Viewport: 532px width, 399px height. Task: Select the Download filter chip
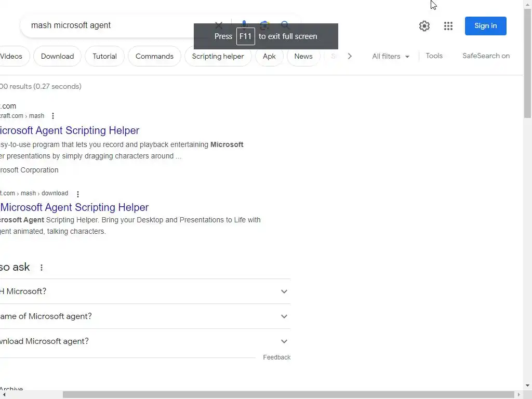coord(57,56)
